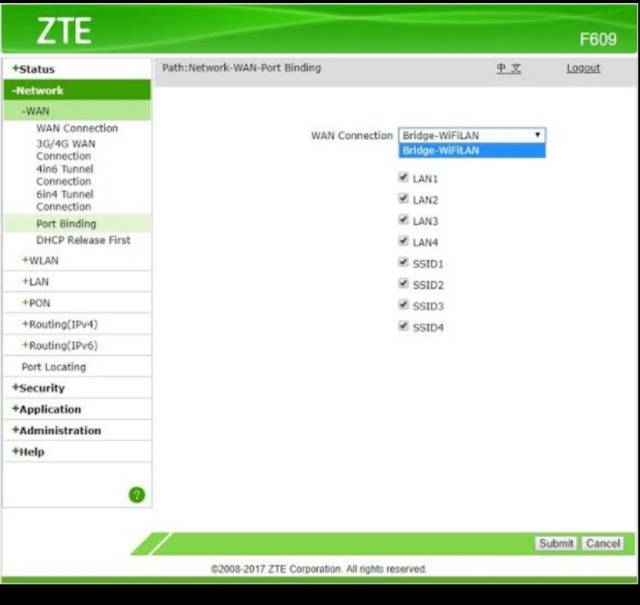Expand the Application menu

pyautogui.click(x=78, y=409)
